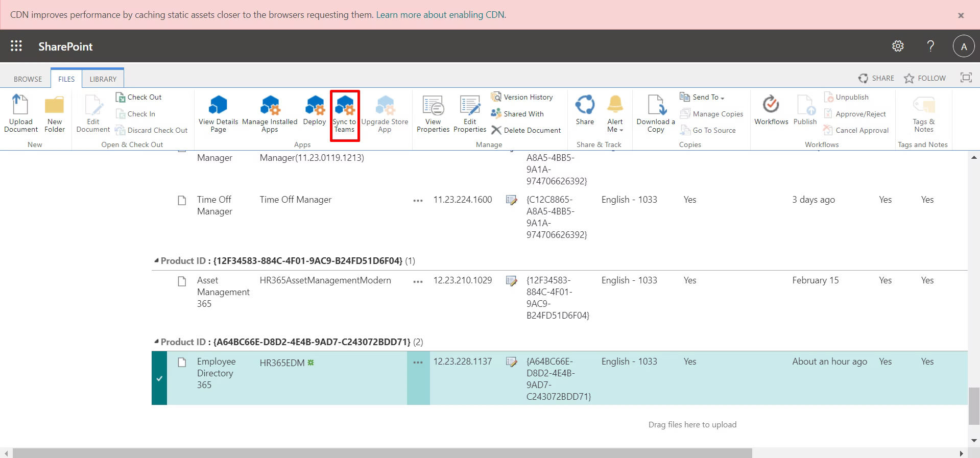Click Unpublish on ribbon
This screenshot has width=980, height=458.
(x=846, y=97)
